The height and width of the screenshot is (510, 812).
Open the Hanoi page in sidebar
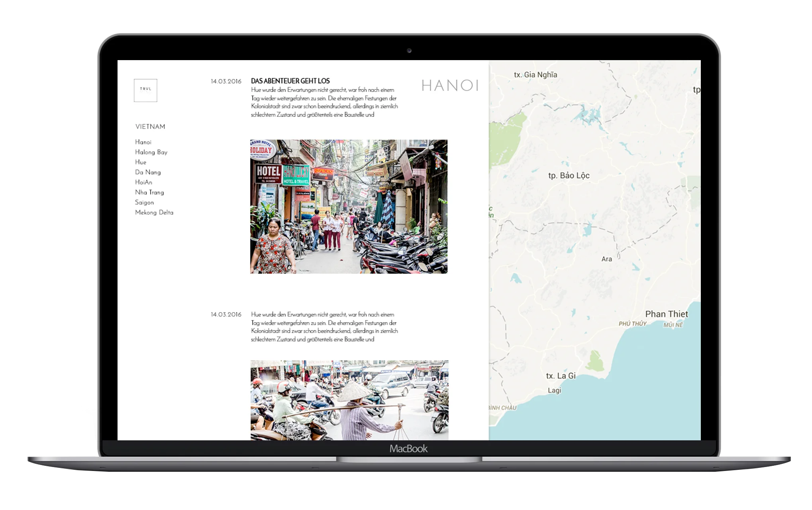coord(143,142)
